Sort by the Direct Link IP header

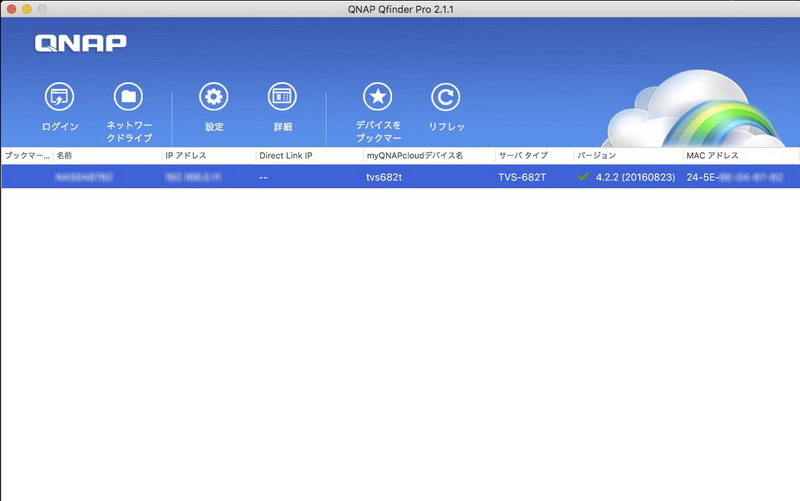[x=309, y=156]
